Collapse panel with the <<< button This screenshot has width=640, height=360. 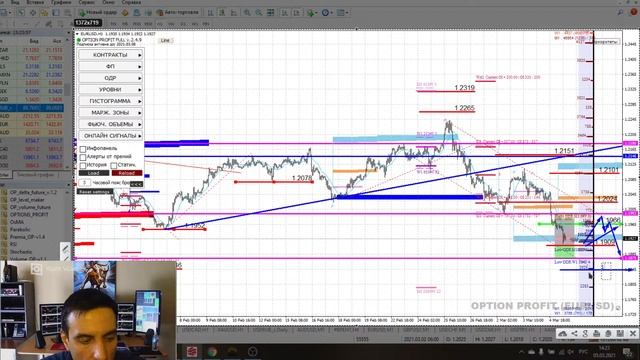(136, 184)
